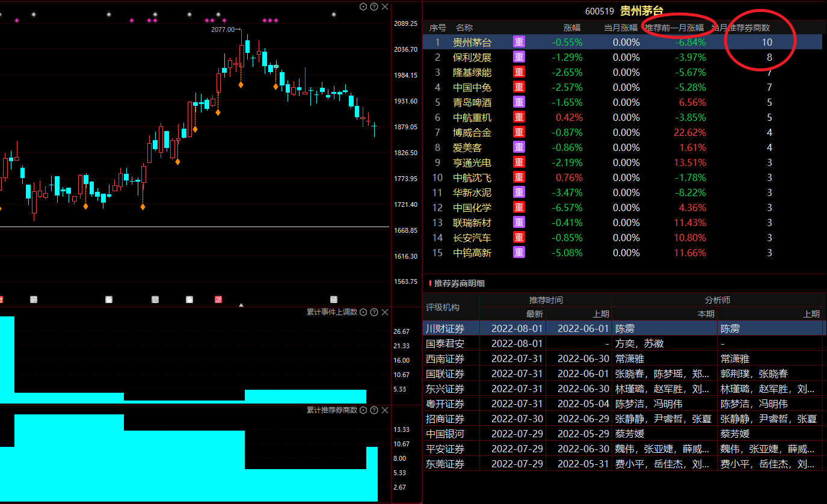Click the 重 badge beside 保利发展
Viewport: 827px width, 504px height.
pyautogui.click(x=519, y=57)
